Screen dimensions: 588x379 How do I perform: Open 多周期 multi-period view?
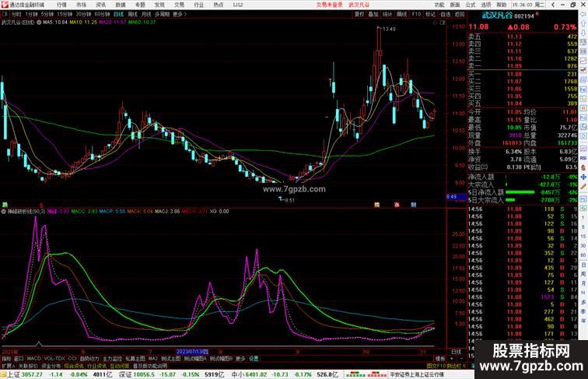click(x=162, y=14)
